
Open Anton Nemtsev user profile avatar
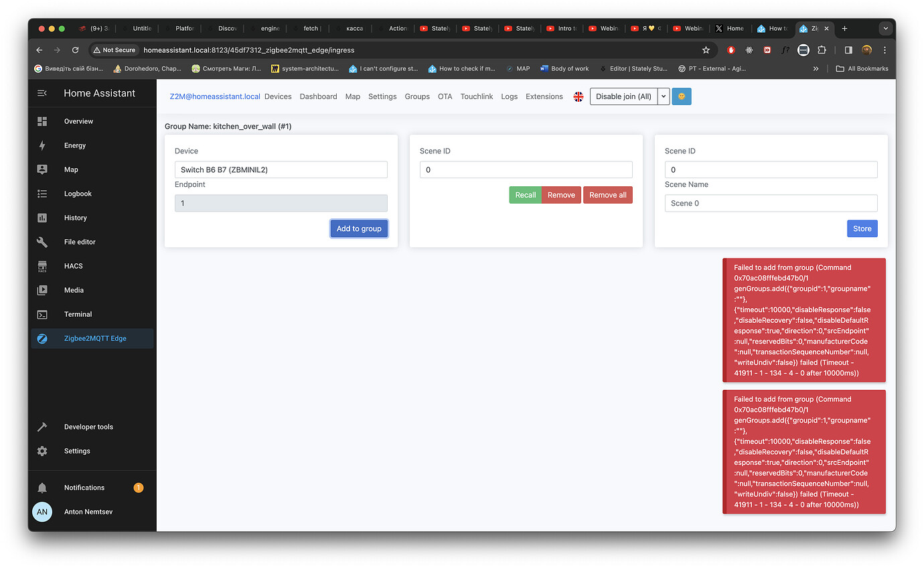(42, 512)
